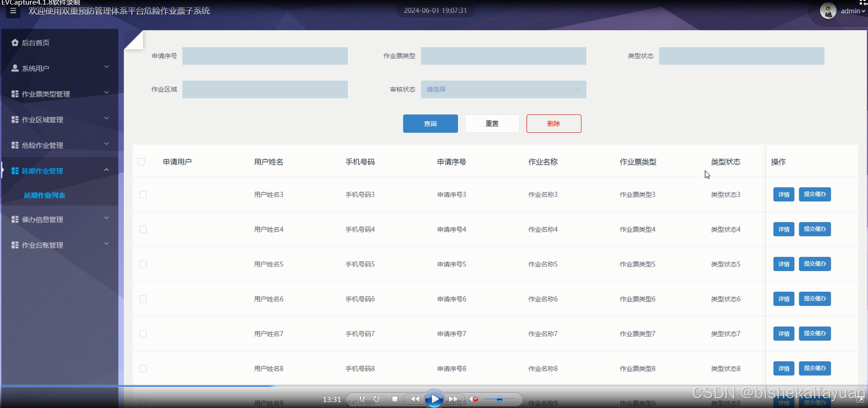Stop the video playback

(395, 399)
